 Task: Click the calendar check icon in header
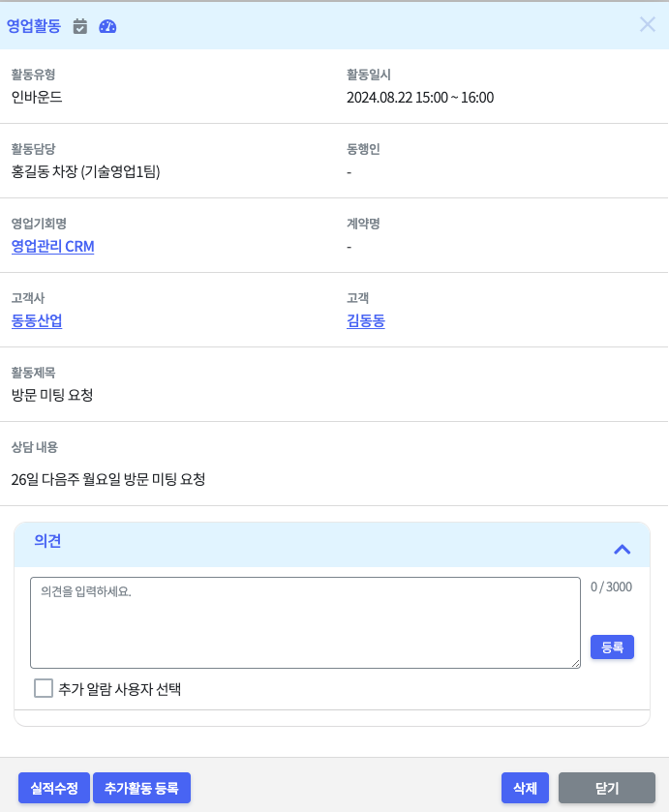coord(80,26)
